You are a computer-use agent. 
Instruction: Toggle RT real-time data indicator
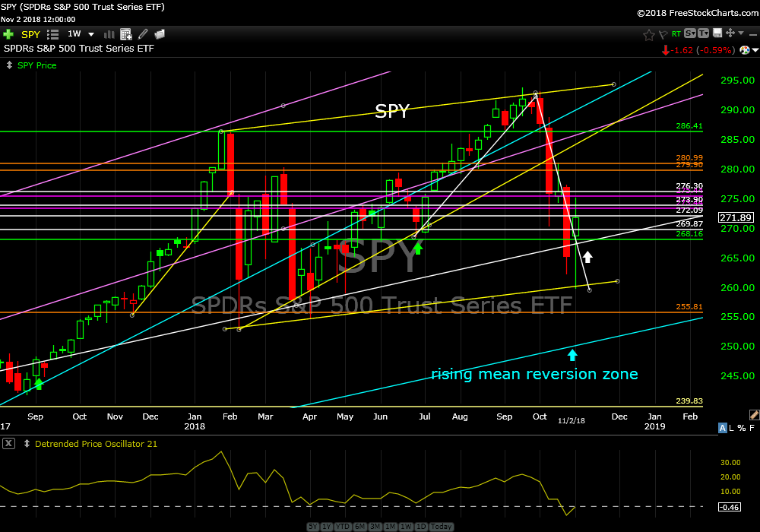(x=676, y=34)
